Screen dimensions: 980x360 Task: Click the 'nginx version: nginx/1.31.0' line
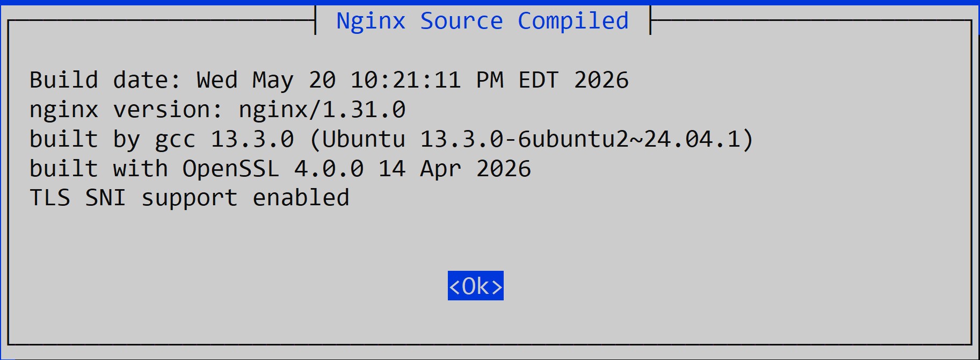coord(217,110)
